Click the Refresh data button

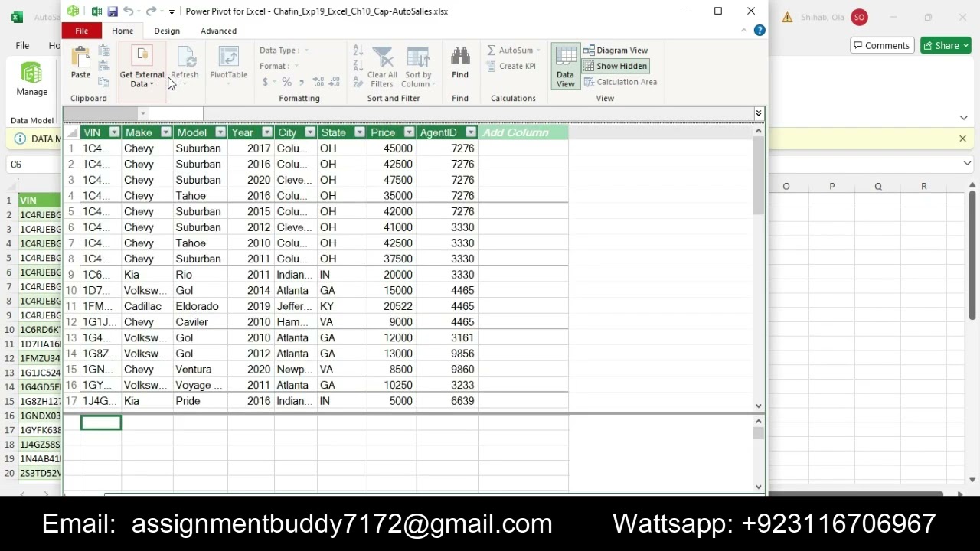(185, 64)
